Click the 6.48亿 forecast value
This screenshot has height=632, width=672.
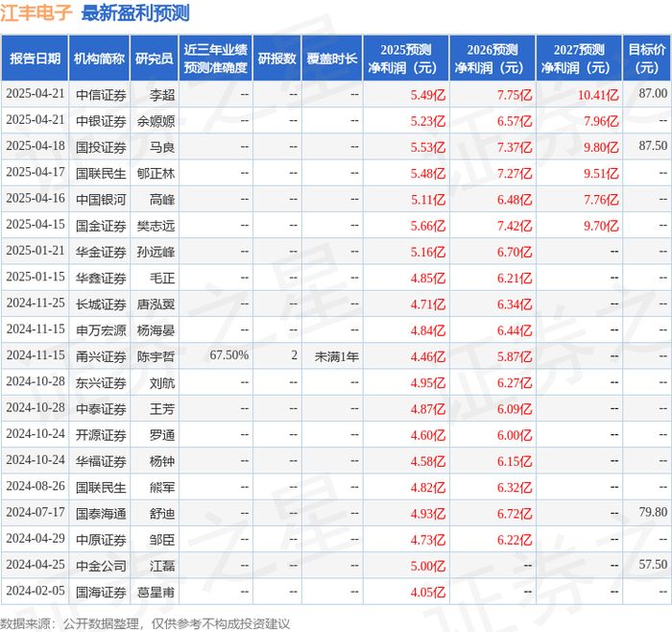(x=515, y=200)
